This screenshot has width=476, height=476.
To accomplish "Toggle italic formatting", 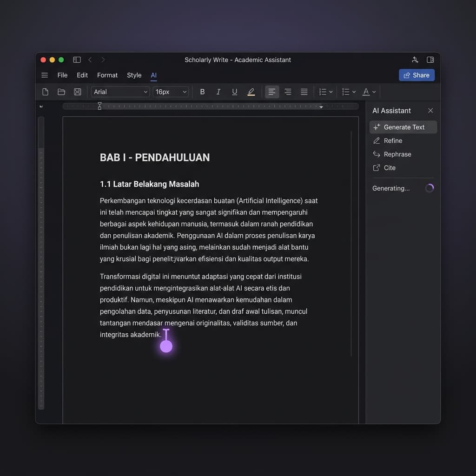I will click(218, 92).
